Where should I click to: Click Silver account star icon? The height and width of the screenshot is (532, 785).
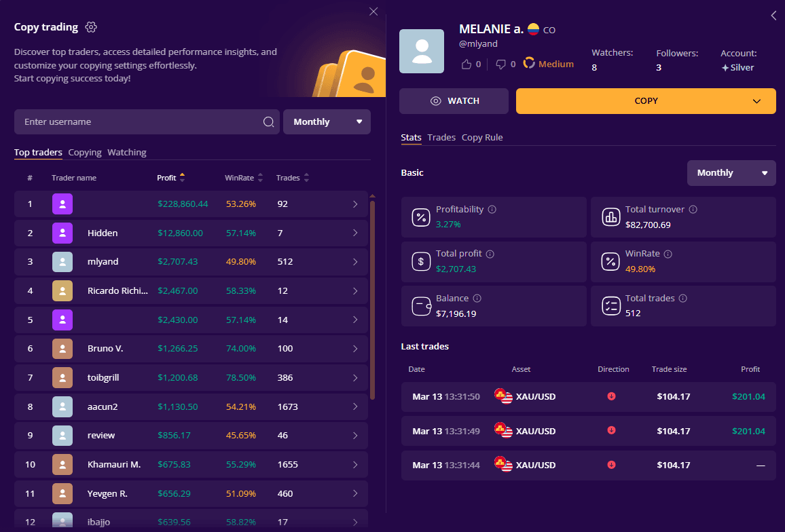point(725,68)
